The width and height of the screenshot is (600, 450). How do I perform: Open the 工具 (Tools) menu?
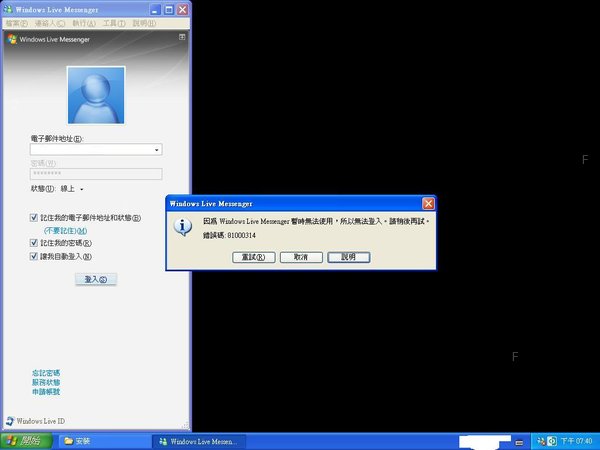coord(114,23)
